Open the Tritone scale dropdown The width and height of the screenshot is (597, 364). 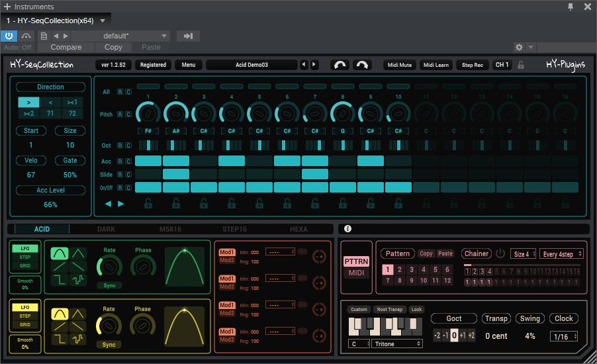(x=397, y=344)
